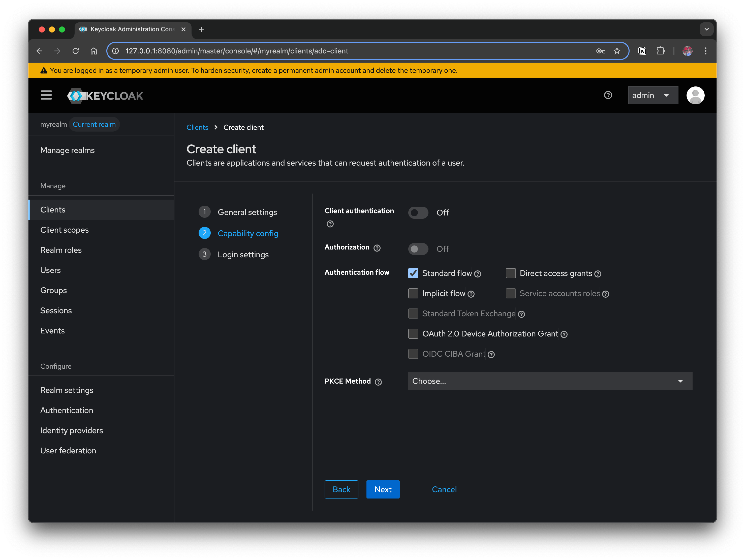Image resolution: width=745 pixels, height=560 pixels.
Task: Follow the Clients breadcrumb link
Action: [197, 128]
